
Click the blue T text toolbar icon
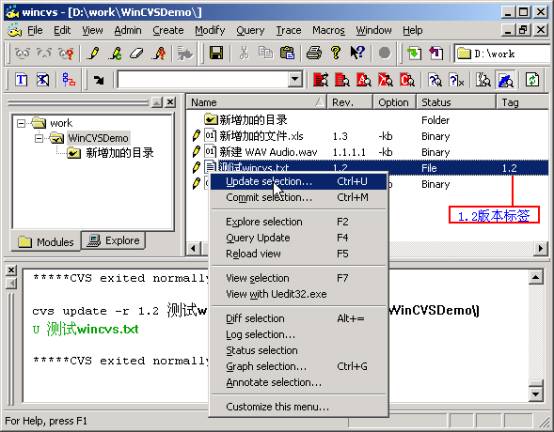(21, 80)
